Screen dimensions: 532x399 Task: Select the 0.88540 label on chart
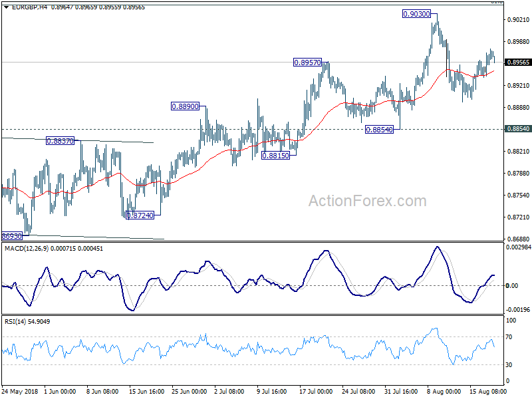(379, 129)
